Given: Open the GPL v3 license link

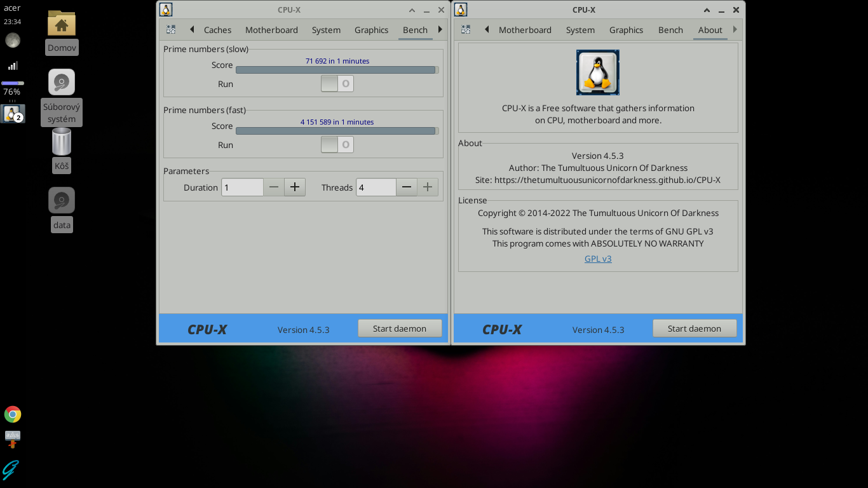Looking at the screenshot, I should [598, 259].
